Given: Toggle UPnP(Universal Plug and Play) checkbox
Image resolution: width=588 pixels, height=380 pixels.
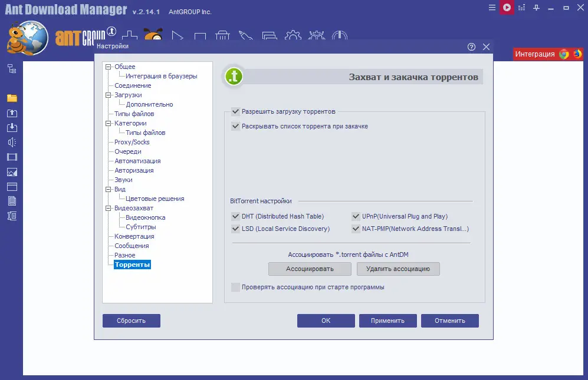Looking at the screenshot, I should (356, 216).
